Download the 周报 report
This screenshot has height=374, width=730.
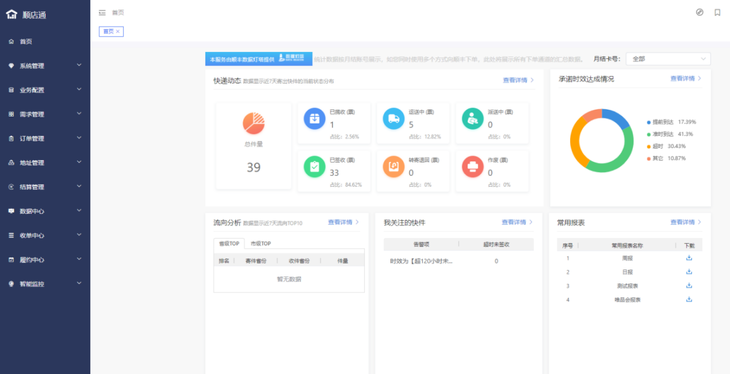689,258
